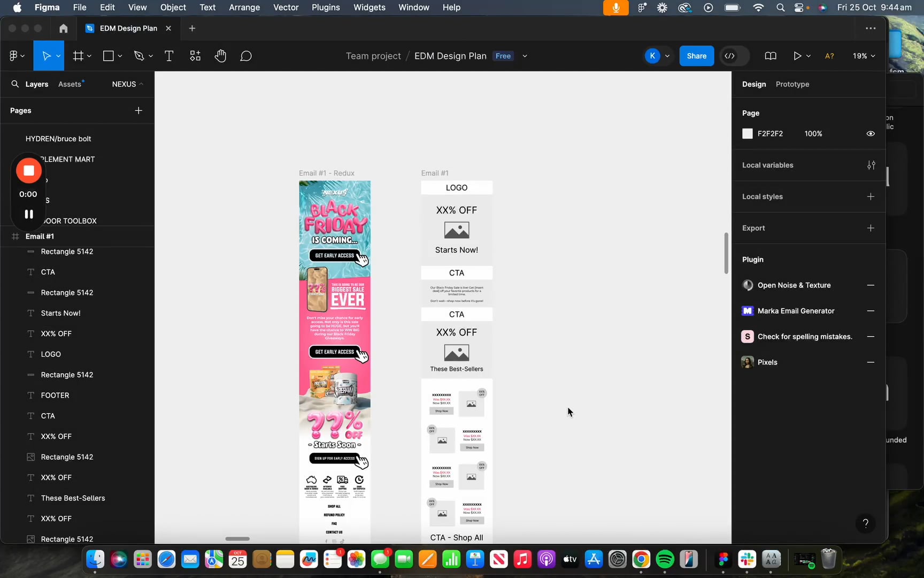Select the Hand tool

220,56
